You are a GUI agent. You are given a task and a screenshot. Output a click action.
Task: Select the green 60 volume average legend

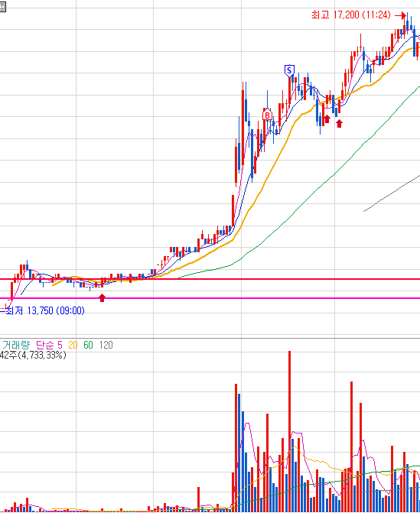point(88,345)
